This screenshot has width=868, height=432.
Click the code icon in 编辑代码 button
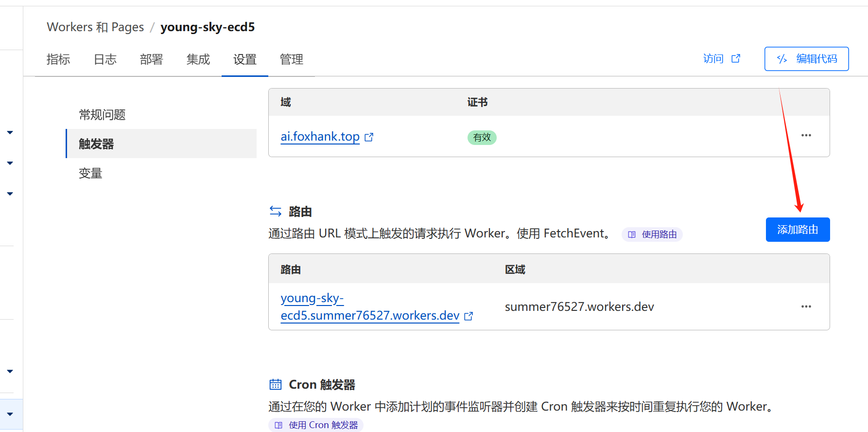pyautogui.click(x=782, y=59)
